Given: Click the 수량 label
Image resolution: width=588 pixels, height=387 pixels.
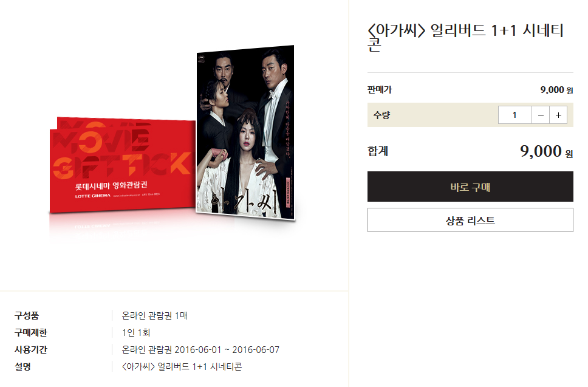Looking at the screenshot, I should [x=381, y=115].
